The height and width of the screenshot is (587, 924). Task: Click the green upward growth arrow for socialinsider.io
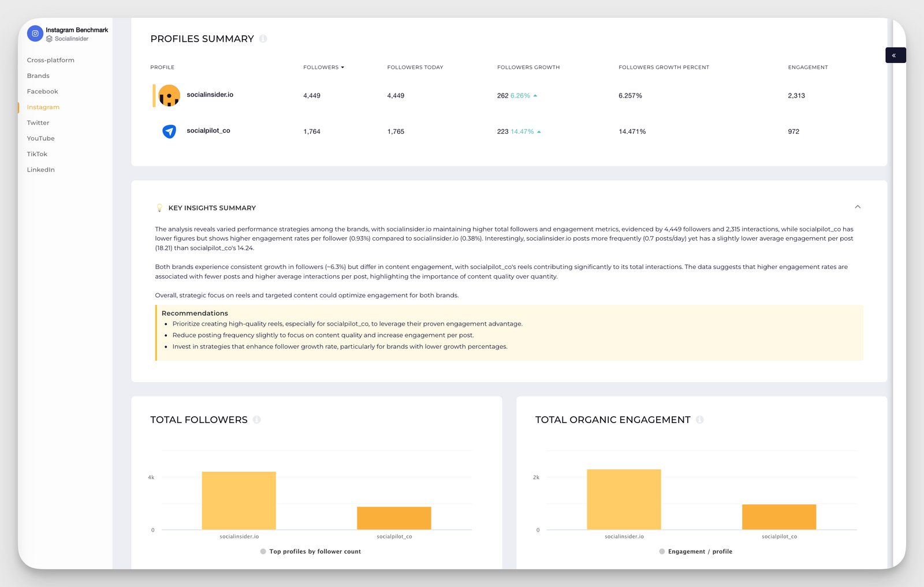(534, 95)
